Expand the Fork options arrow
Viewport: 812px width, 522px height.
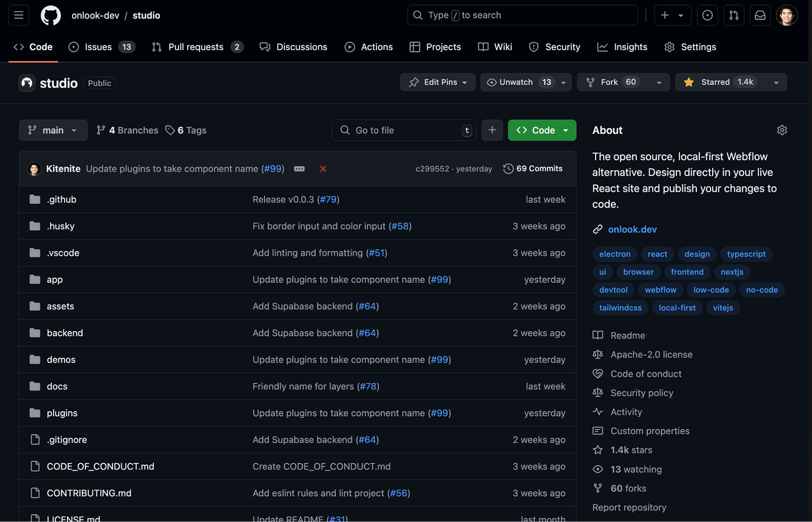659,82
